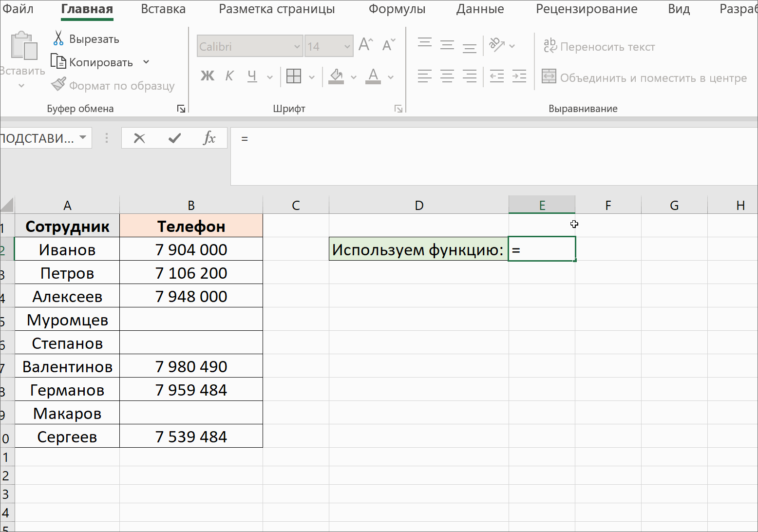Click inside the formula bar input

pos(494,156)
